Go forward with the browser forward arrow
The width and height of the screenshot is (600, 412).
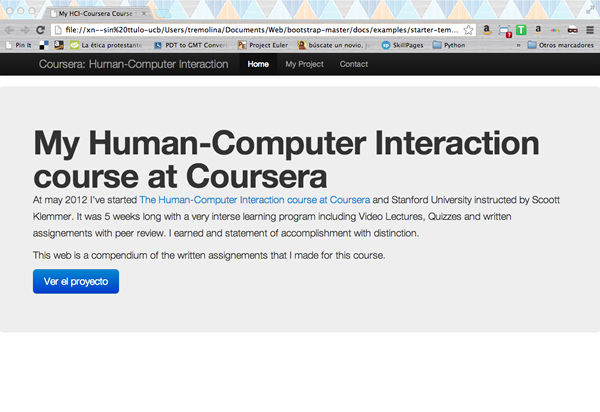coord(25,30)
